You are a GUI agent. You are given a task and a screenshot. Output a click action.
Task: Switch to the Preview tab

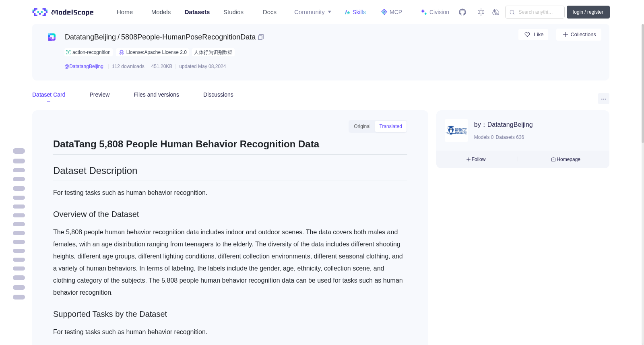coord(99,95)
